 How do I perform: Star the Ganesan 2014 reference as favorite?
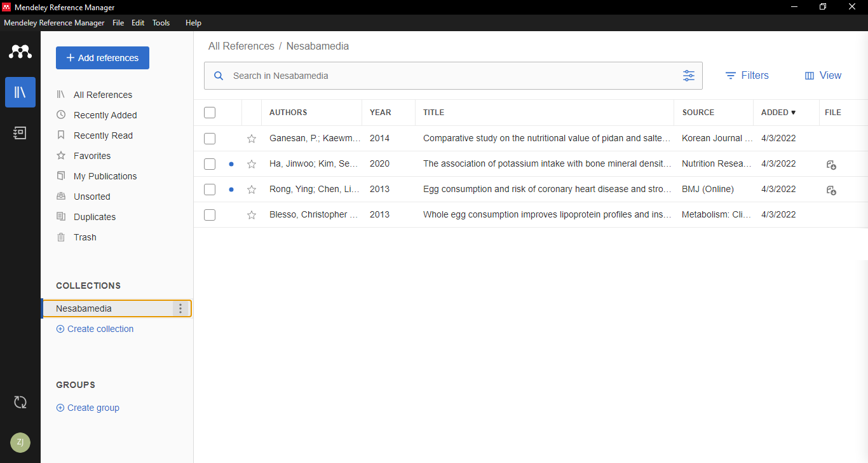pyautogui.click(x=252, y=139)
